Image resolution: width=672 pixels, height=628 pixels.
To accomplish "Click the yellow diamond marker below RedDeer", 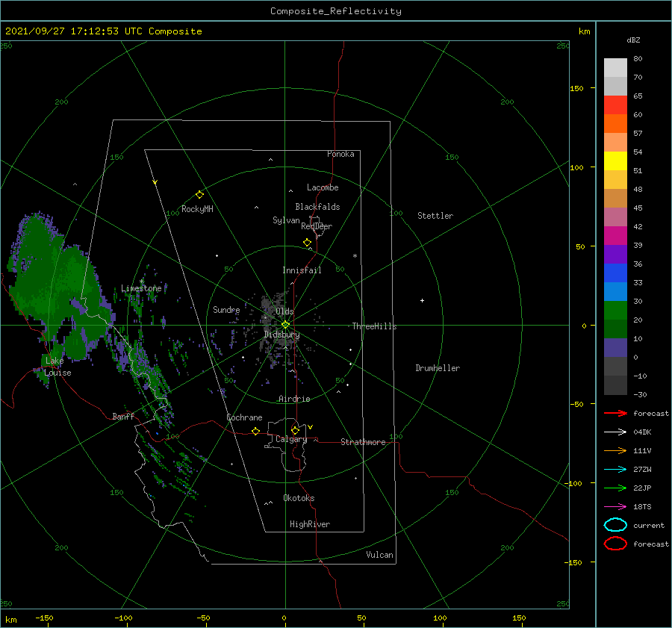I will click(307, 243).
